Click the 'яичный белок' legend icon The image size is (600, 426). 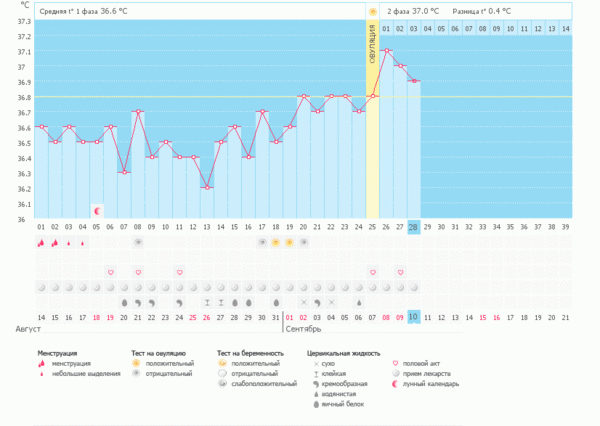coord(313,403)
